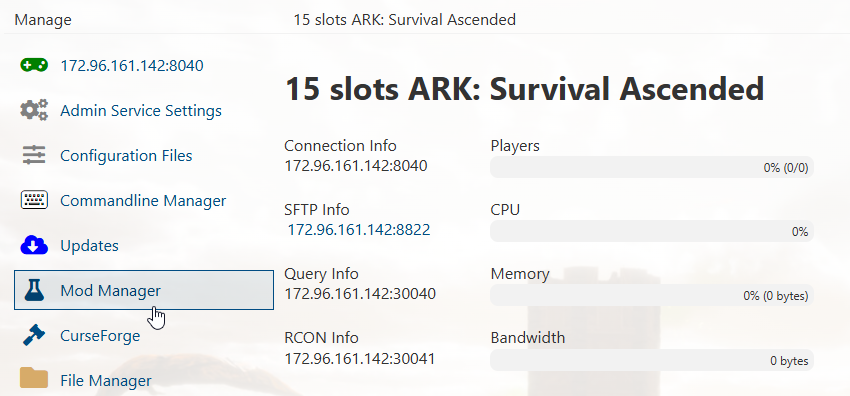Click the green gamepad icon

point(34,66)
